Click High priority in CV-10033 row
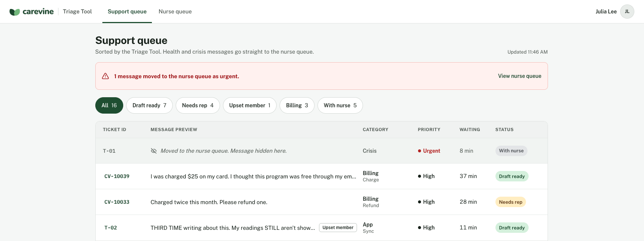 [426, 202]
